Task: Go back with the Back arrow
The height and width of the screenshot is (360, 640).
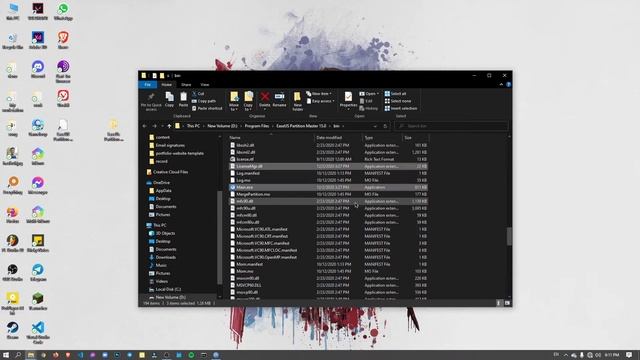Action: (x=145, y=126)
